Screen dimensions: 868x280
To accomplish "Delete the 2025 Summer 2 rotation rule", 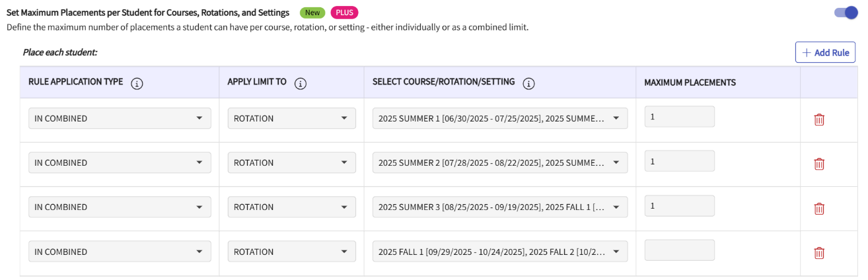I will [819, 164].
